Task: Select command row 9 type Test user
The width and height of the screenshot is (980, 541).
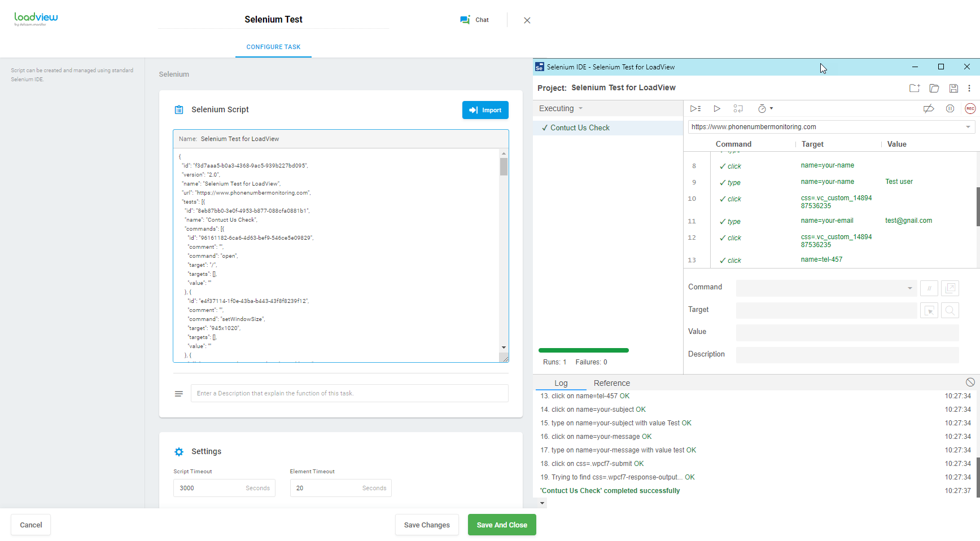Action: click(830, 182)
